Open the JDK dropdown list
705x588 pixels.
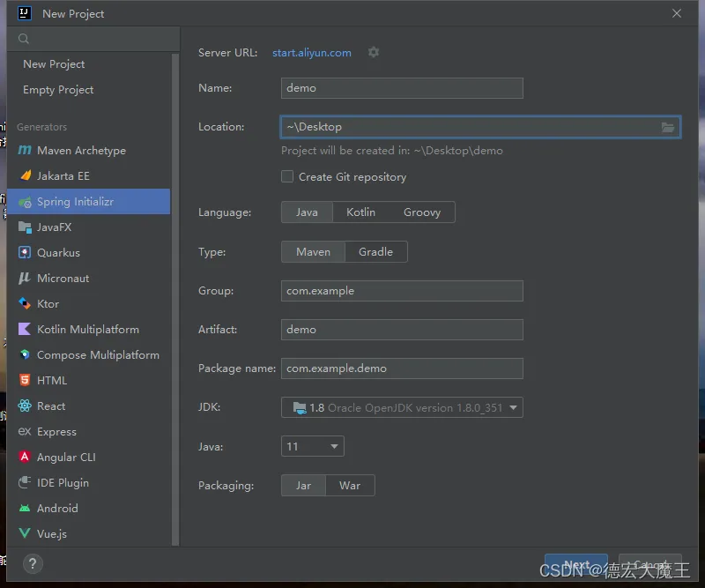point(402,407)
